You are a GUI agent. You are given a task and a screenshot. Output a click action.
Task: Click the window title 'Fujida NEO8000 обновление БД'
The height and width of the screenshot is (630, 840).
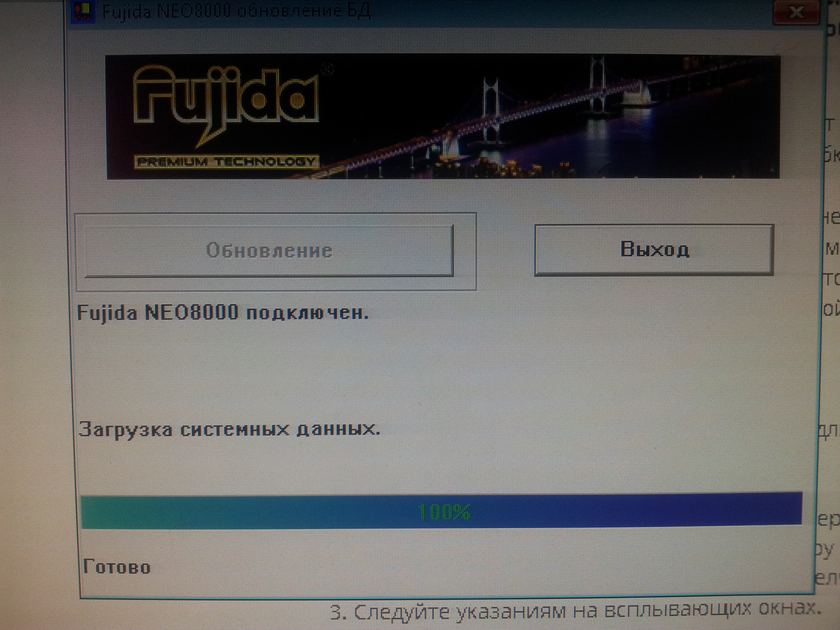coord(236,11)
